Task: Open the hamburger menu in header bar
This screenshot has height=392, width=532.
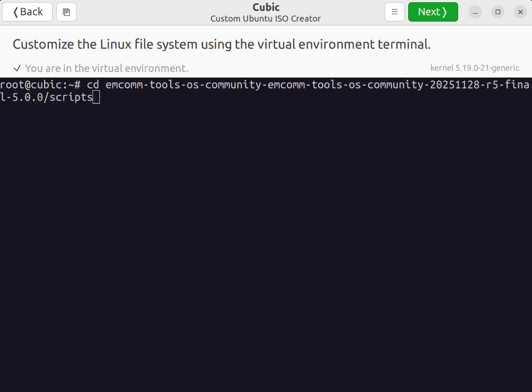Action: click(394, 12)
